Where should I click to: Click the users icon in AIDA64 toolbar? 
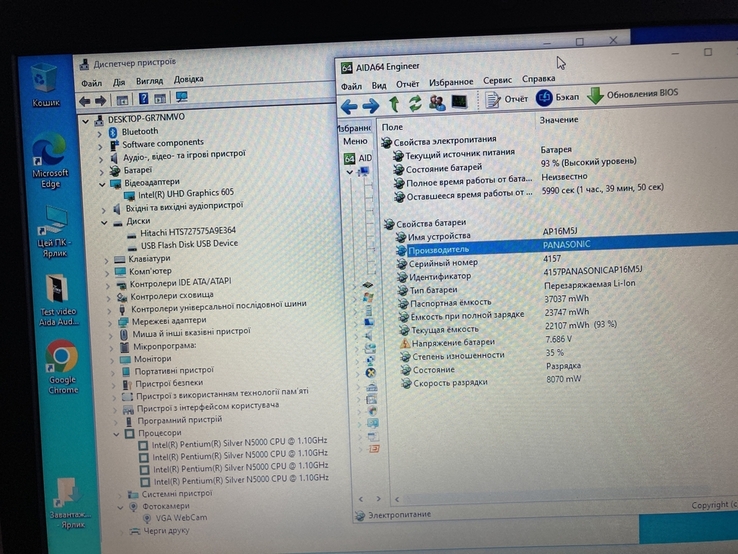click(437, 103)
